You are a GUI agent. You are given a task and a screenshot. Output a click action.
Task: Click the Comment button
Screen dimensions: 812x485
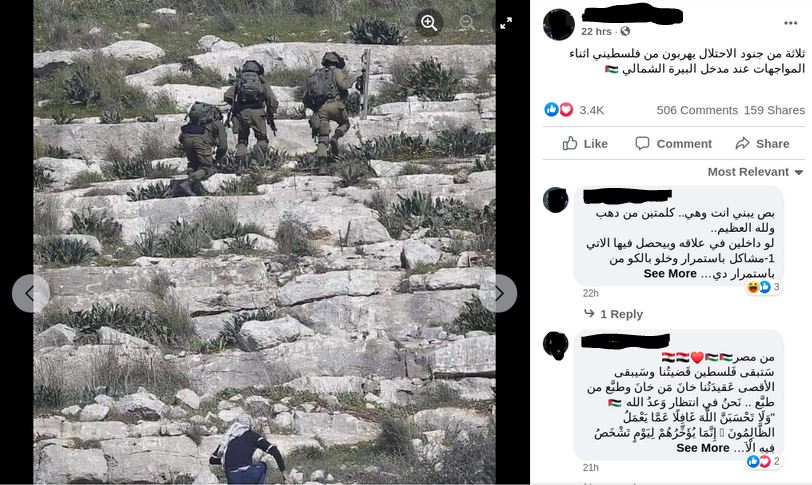pos(674,143)
